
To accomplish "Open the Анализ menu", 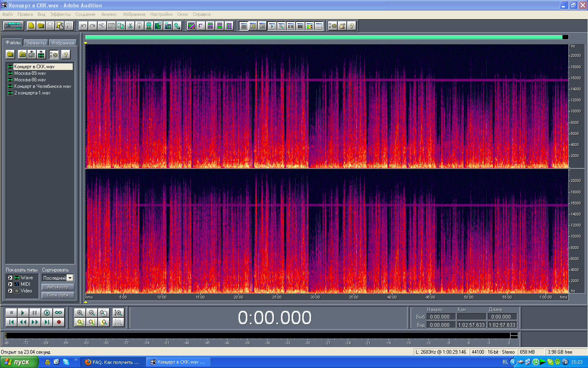I will point(109,14).
